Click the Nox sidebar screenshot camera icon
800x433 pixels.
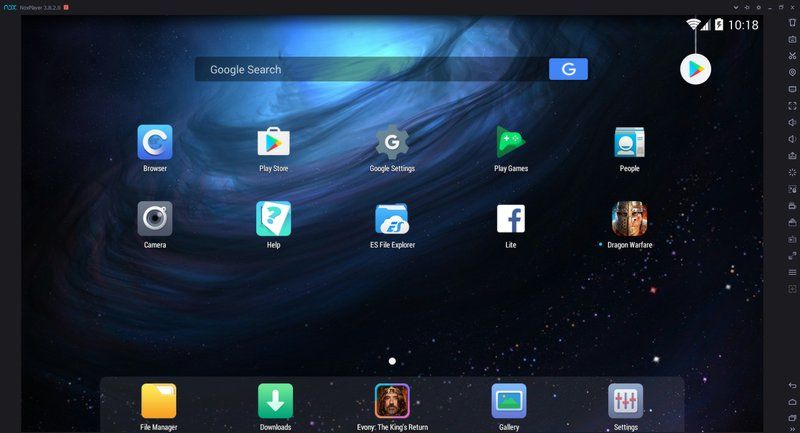coord(792,39)
